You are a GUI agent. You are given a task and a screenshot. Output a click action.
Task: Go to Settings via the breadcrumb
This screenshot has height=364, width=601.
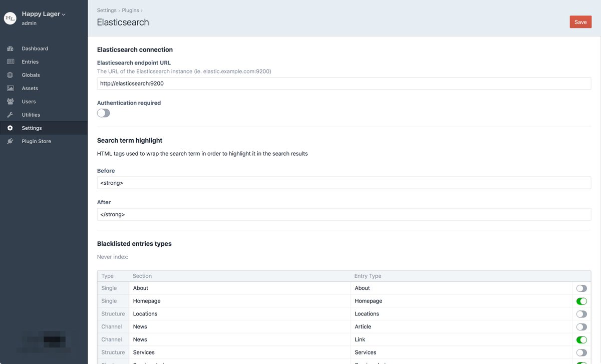[107, 10]
